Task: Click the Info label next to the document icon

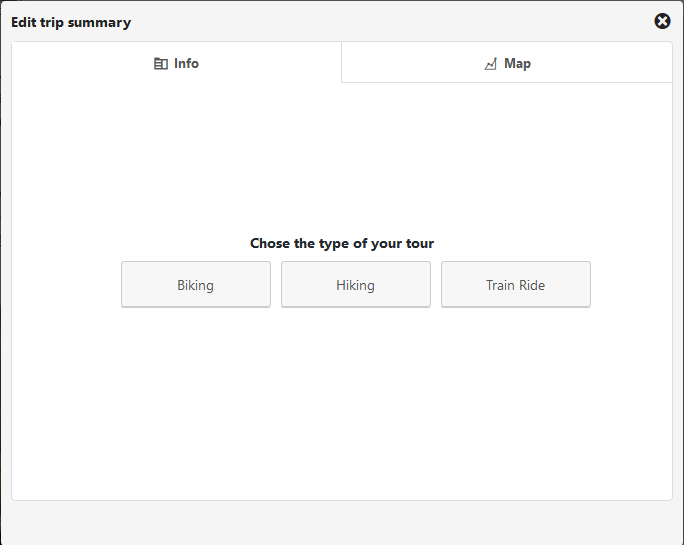Action: click(x=186, y=64)
